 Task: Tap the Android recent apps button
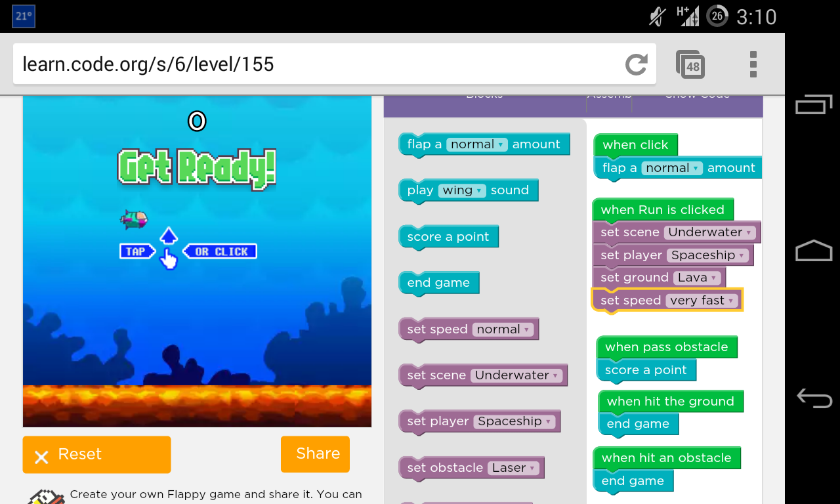[x=814, y=104]
